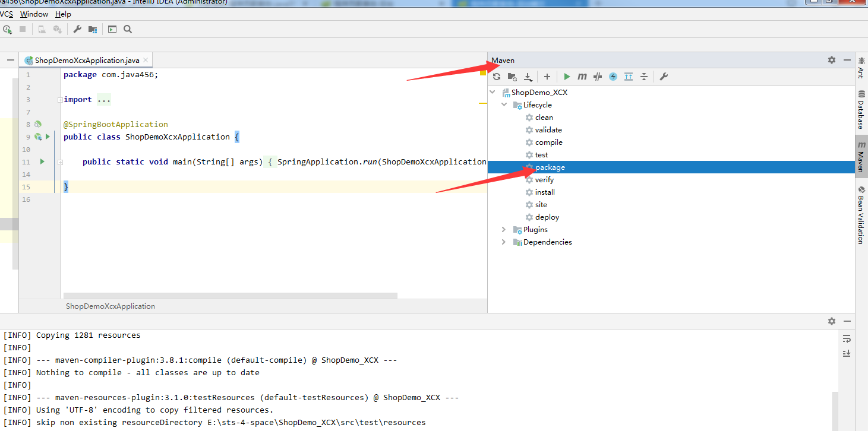The width and height of the screenshot is (868, 431).
Task: Toggle soft-wrap in console output
Action: pos(847,338)
